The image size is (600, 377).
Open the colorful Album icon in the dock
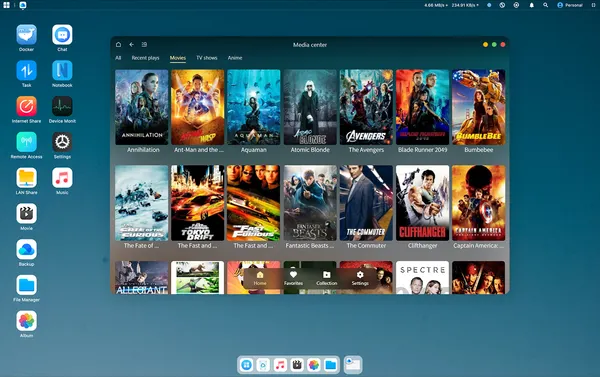point(314,365)
